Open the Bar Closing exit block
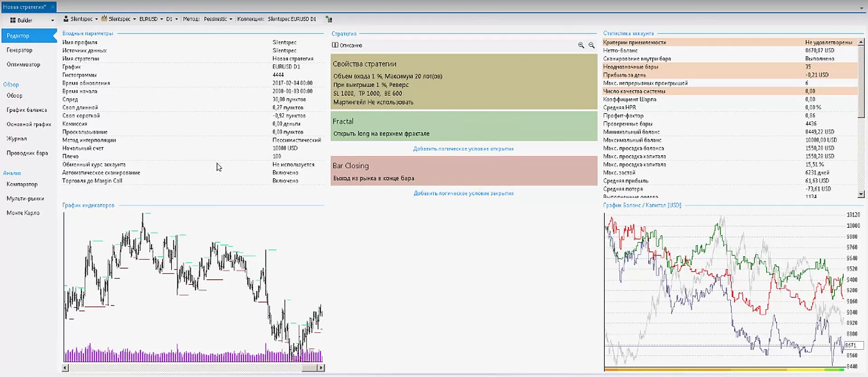Screen dimensions: 868x377 click(464, 170)
